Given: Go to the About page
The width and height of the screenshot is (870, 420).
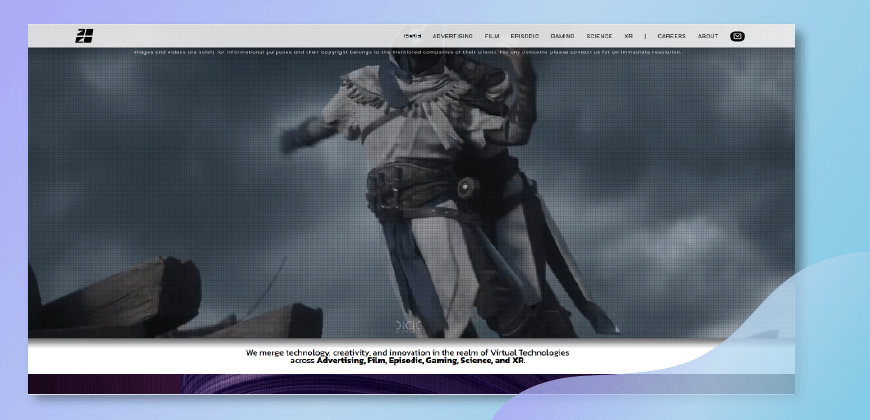Looking at the screenshot, I should 708,36.
